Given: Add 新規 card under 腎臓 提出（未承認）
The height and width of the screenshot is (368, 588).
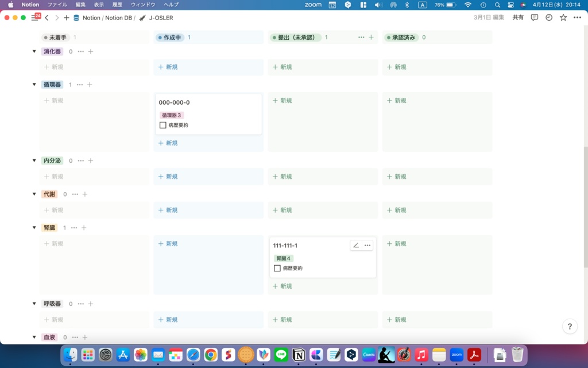Looking at the screenshot, I should tap(283, 286).
